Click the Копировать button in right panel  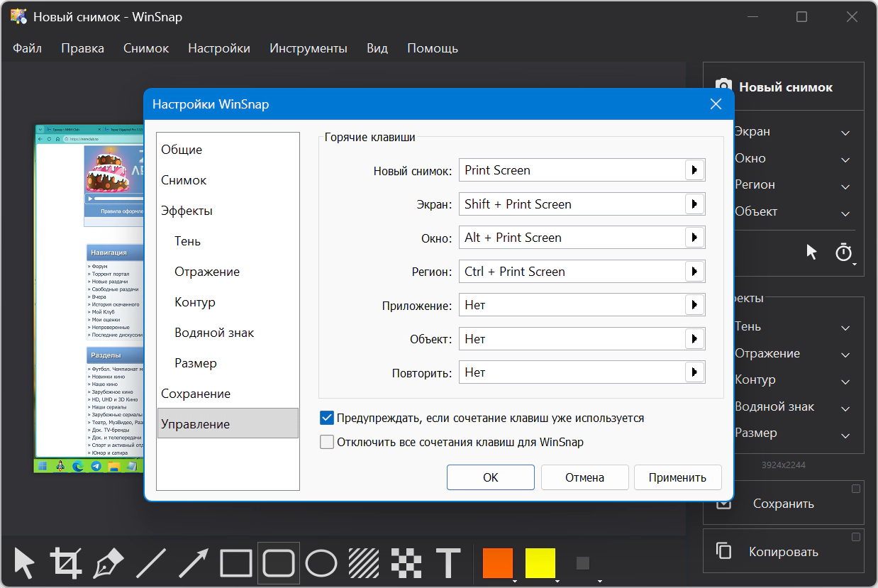click(784, 551)
